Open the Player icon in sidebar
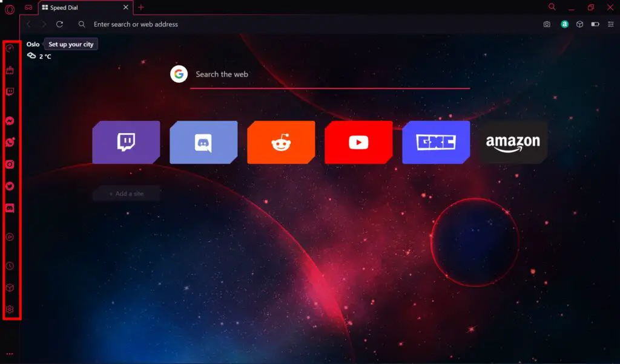 point(10,237)
